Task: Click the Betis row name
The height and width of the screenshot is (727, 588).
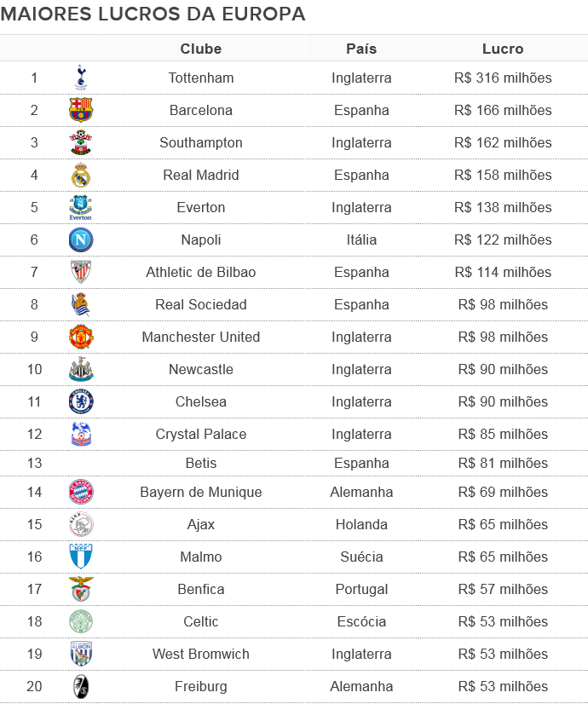Action: pos(201,463)
